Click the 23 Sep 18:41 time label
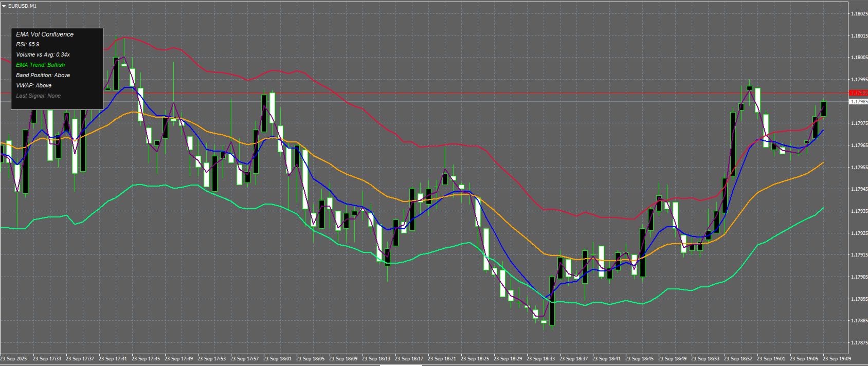The width and height of the screenshot is (868, 366). point(607,359)
